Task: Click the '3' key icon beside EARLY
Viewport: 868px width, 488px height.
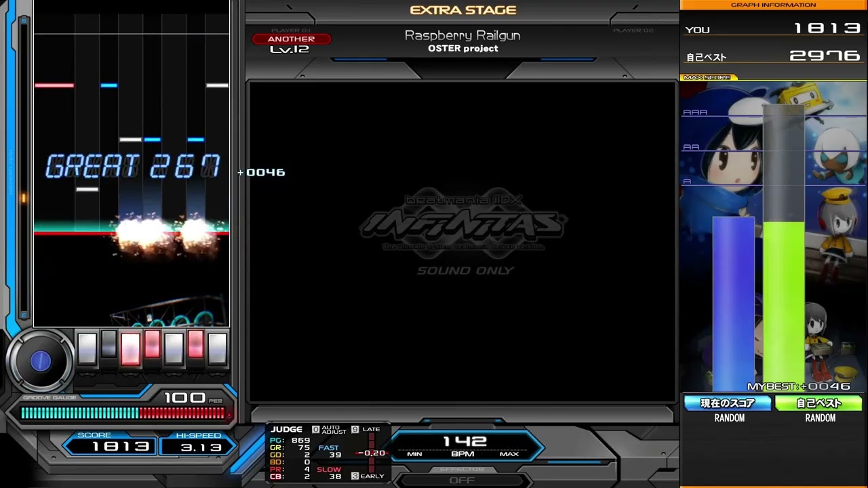Action: 355,476
